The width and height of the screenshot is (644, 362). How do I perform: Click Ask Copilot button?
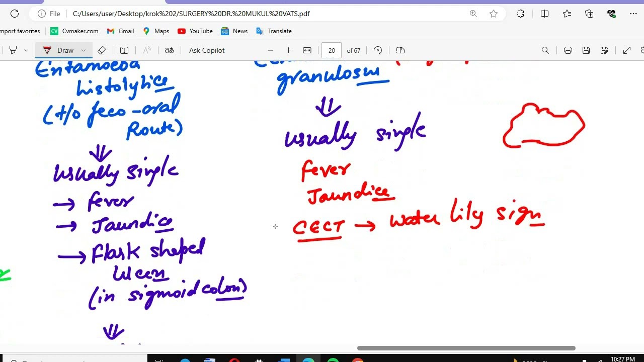207,50
